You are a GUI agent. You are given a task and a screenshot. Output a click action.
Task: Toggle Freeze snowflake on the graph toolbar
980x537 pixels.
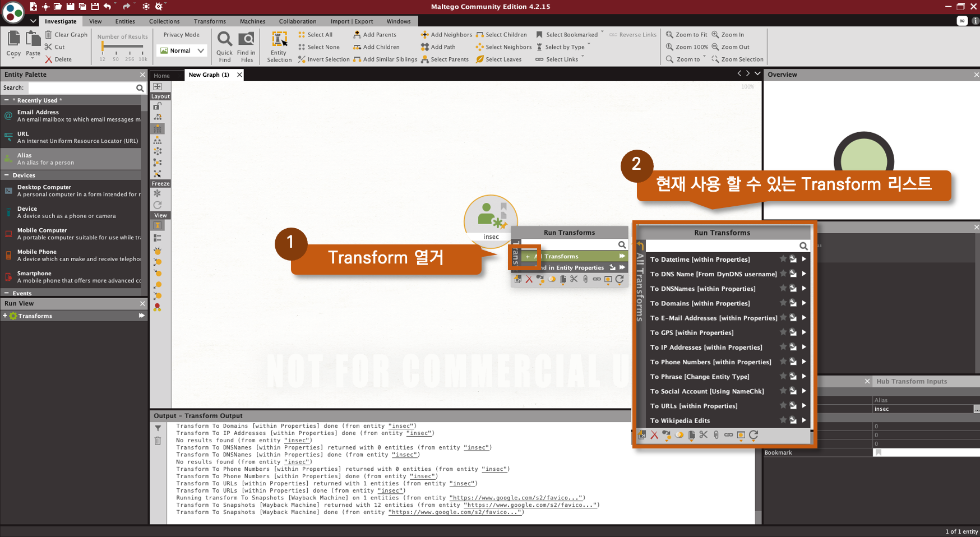tap(158, 193)
